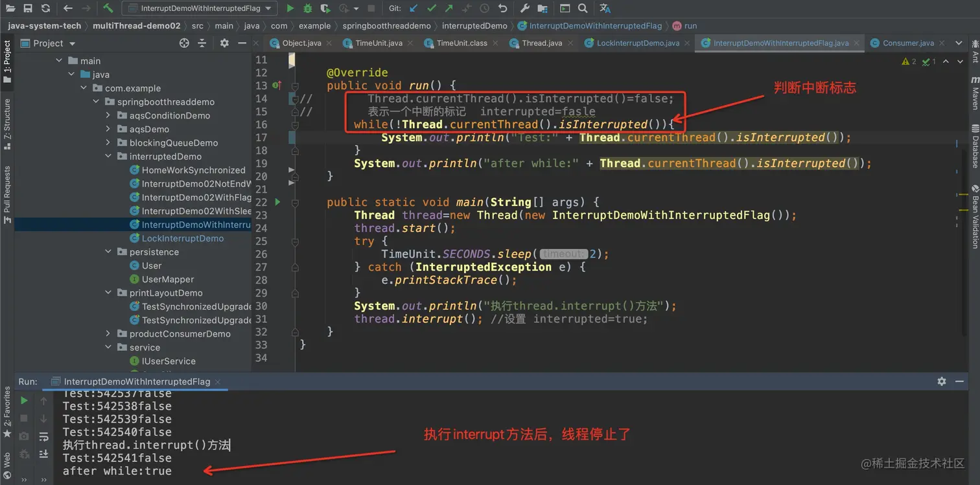This screenshot has width=980, height=485.
Task: Select interruptedDemo in the breadcrumb bar
Action: pos(474,26)
